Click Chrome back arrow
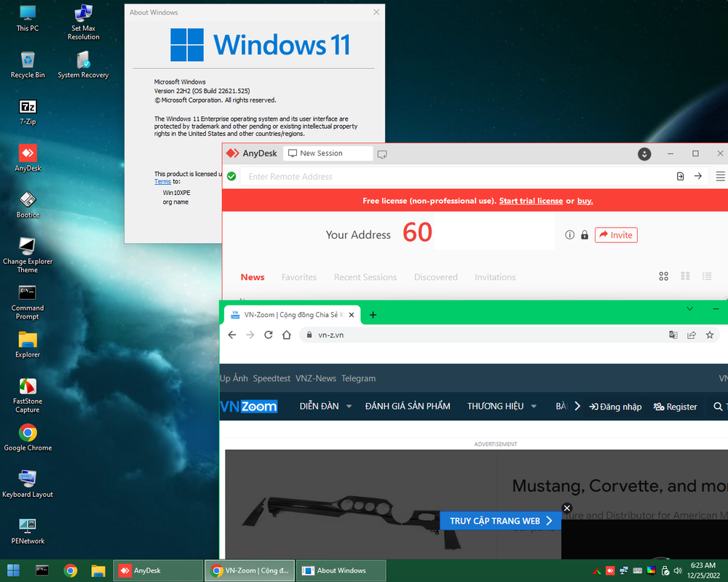 point(232,335)
